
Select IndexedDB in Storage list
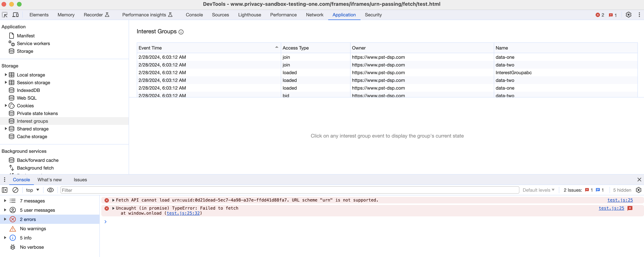[28, 90]
